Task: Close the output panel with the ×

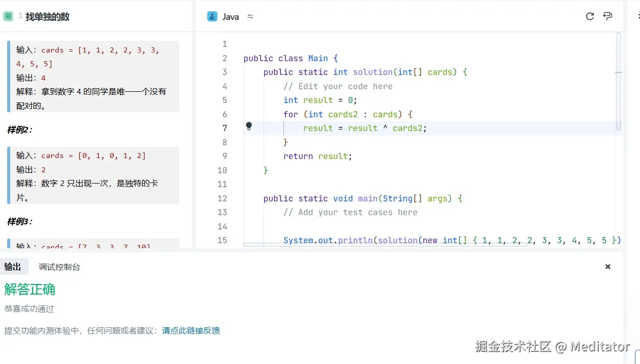Action: point(607,266)
